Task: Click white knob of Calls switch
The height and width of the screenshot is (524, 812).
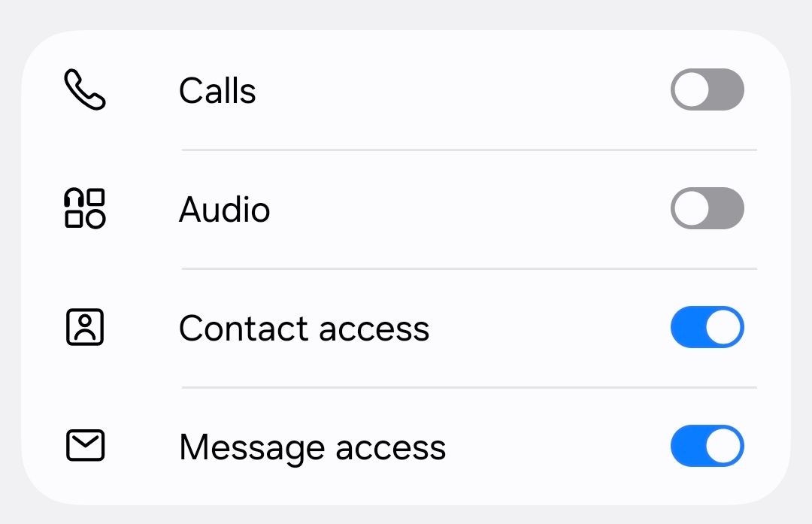Action: click(692, 89)
